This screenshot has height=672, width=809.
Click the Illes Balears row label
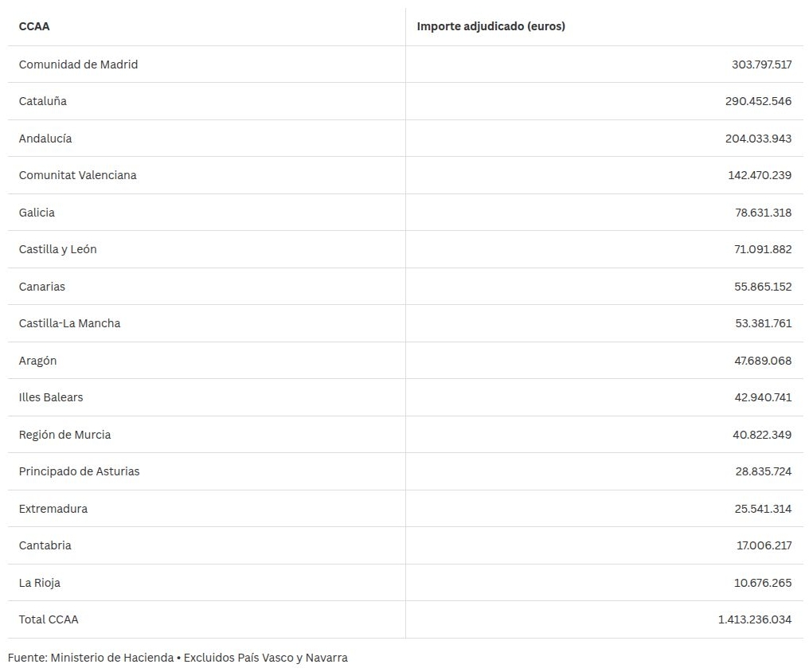(x=51, y=397)
